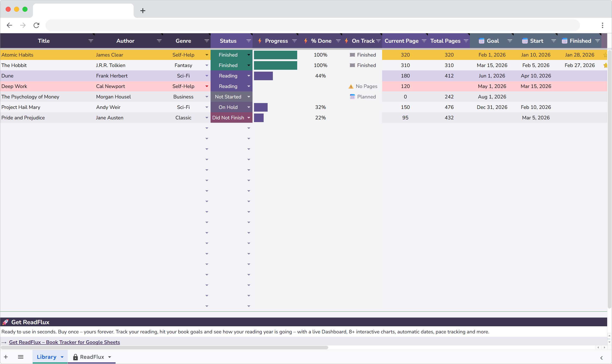
Task: Toggle the favorite star on The Hobbit row
Action: click(606, 65)
